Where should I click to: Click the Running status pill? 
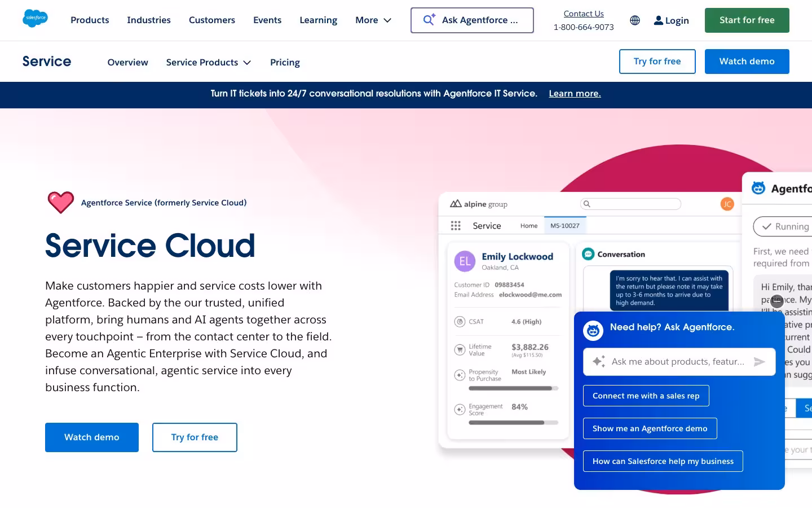(784, 226)
